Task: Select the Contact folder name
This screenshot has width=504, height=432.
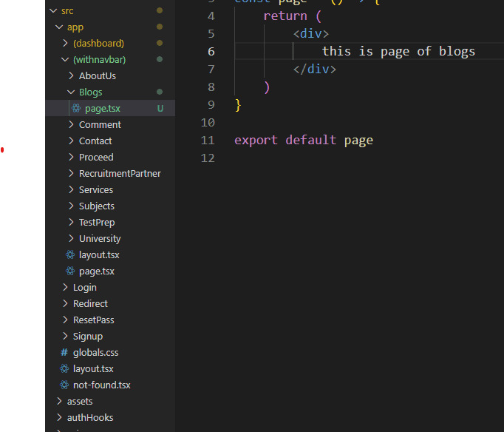Action: [x=95, y=141]
